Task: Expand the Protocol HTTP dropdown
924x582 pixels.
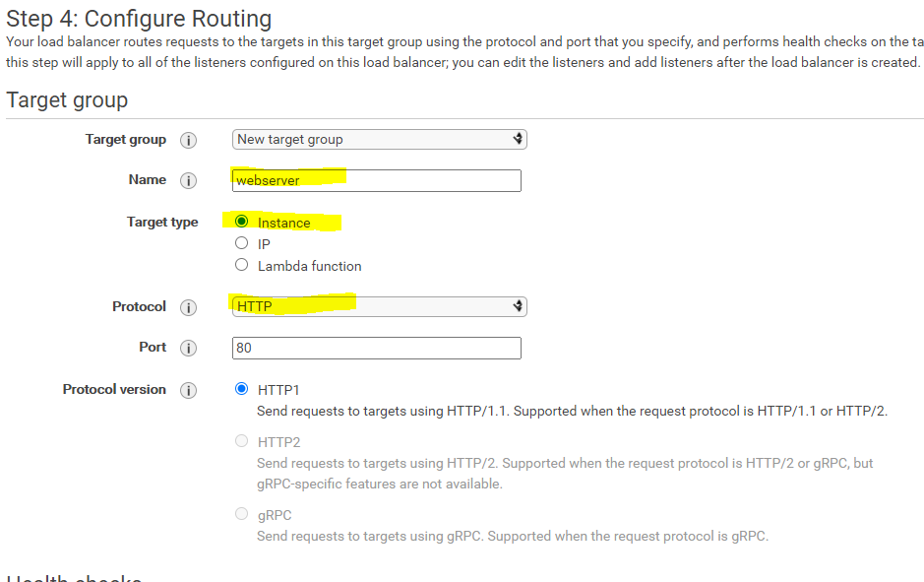Action: click(379, 306)
